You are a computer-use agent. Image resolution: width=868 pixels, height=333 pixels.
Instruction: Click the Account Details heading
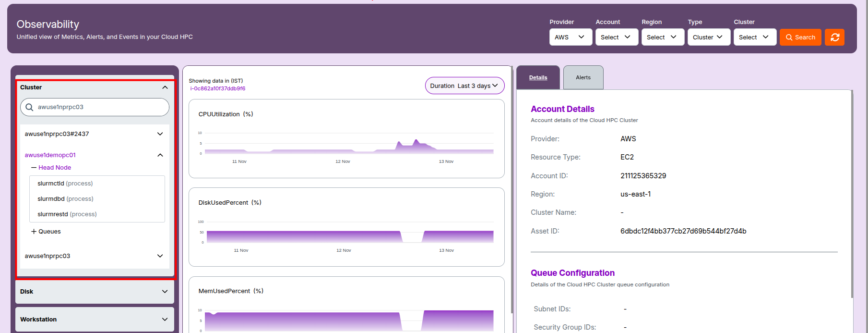562,109
